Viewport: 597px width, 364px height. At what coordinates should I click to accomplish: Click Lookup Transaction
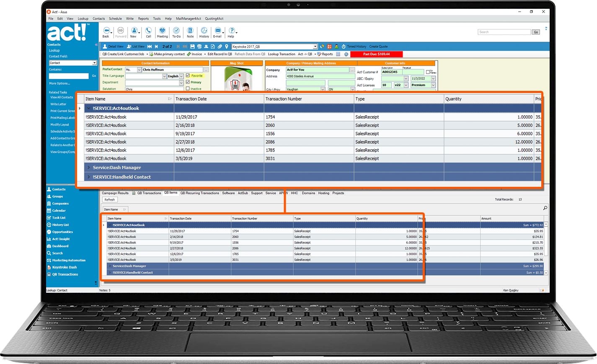(x=282, y=54)
